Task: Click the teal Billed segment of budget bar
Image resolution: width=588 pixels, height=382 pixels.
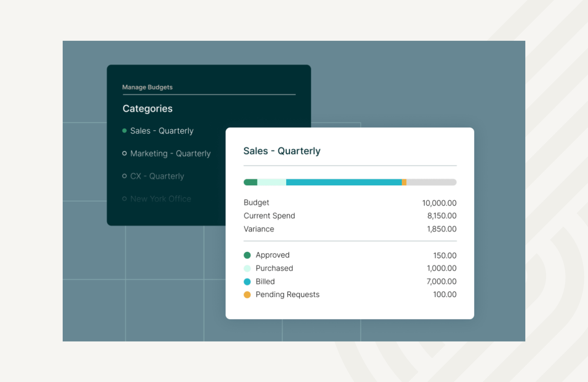Action: (x=344, y=182)
